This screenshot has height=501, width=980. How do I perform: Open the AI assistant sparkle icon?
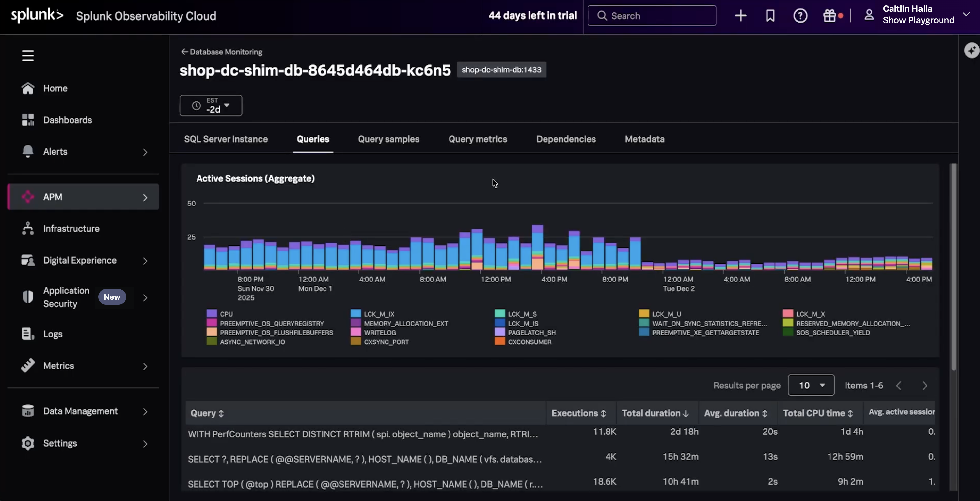point(972,50)
